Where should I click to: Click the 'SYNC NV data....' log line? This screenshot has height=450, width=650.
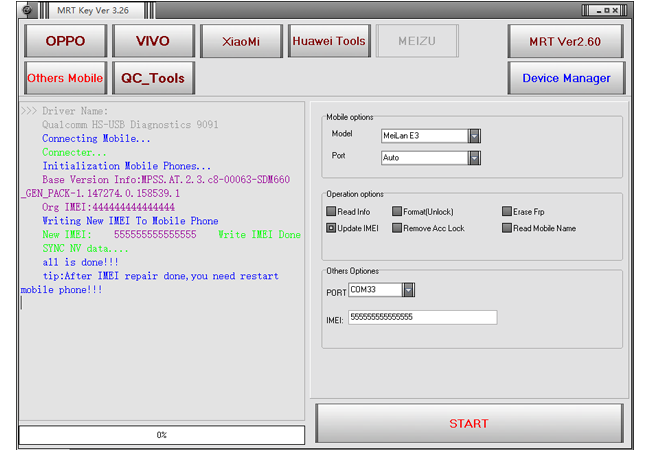coord(85,249)
